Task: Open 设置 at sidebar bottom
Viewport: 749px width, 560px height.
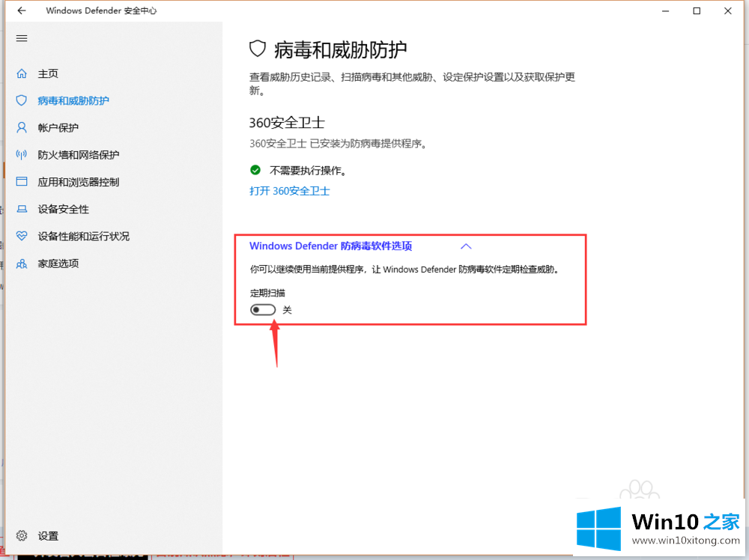Action: 48,536
